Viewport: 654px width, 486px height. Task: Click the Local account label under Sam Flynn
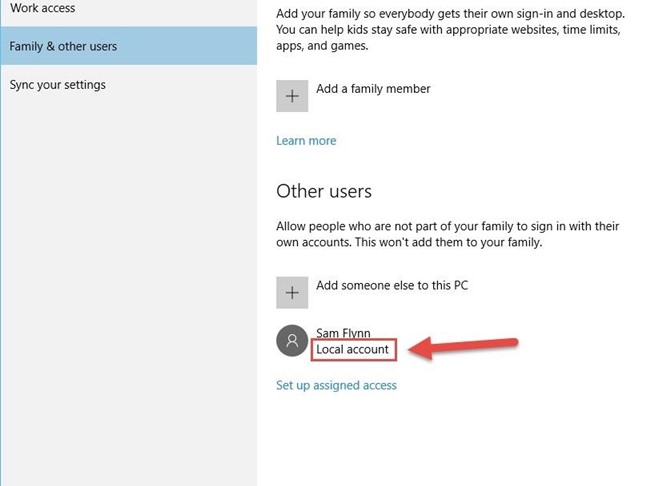pos(353,350)
